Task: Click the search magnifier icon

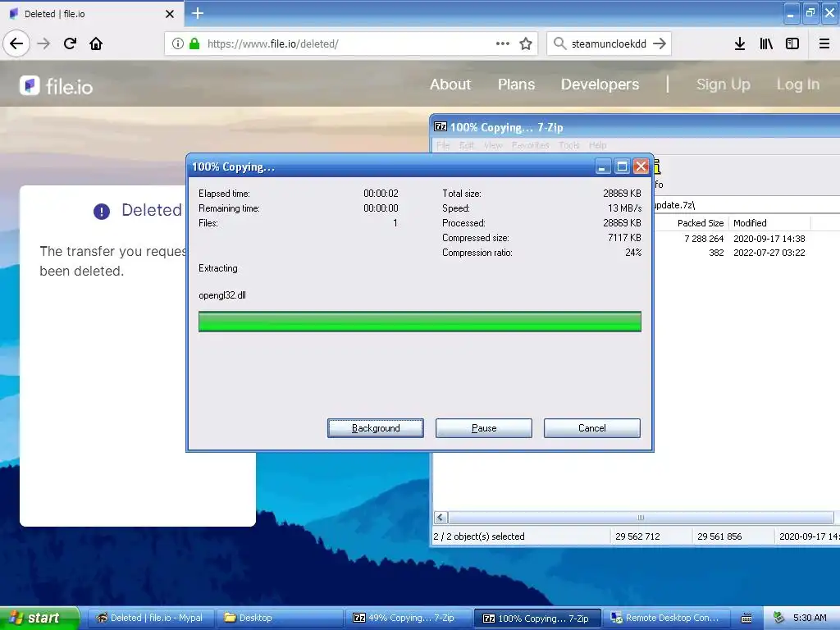Action: pos(559,43)
